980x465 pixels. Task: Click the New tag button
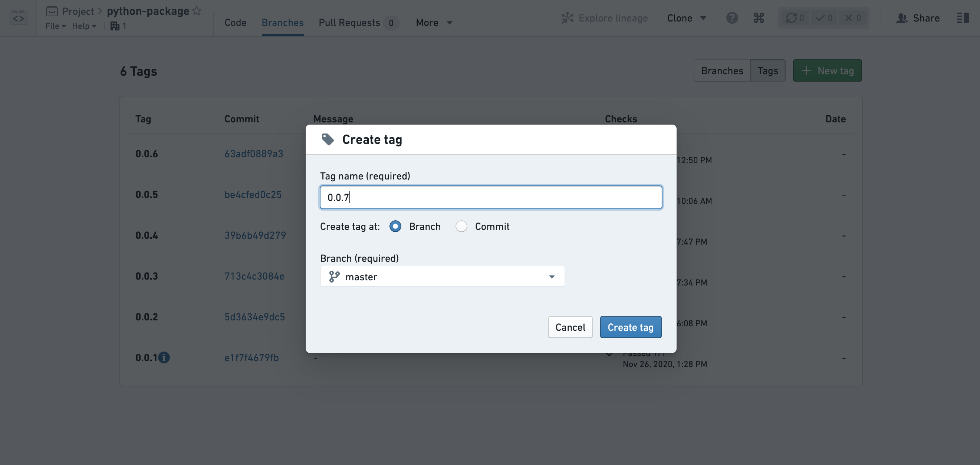click(827, 71)
